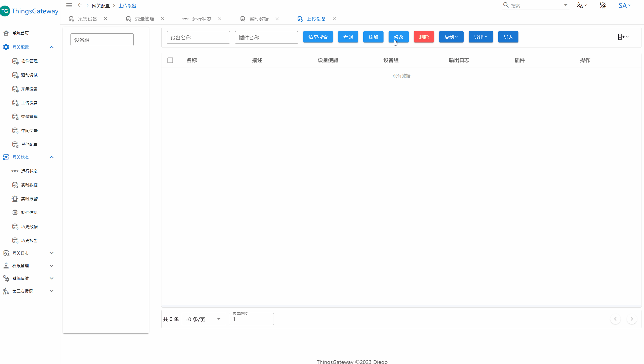Click the ThingsGateway TG logo
The height and width of the screenshot is (364, 644).
(x=5, y=11)
